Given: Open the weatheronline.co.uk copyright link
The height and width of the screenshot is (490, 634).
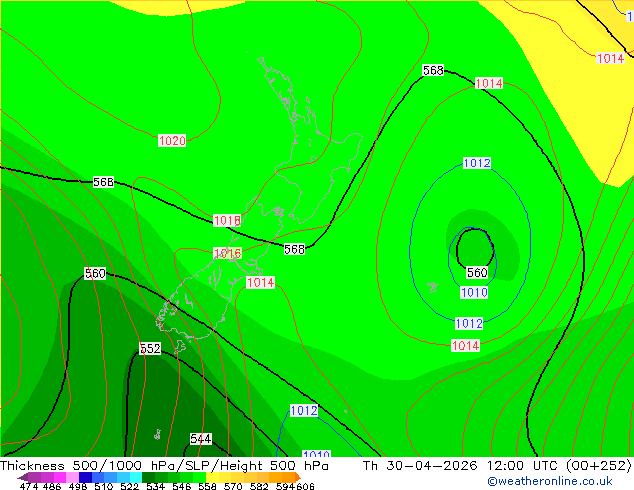Looking at the screenshot, I should point(550,481).
